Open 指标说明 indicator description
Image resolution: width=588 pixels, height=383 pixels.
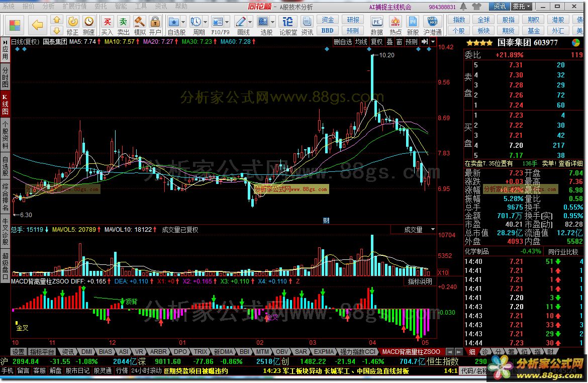pos(420,281)
